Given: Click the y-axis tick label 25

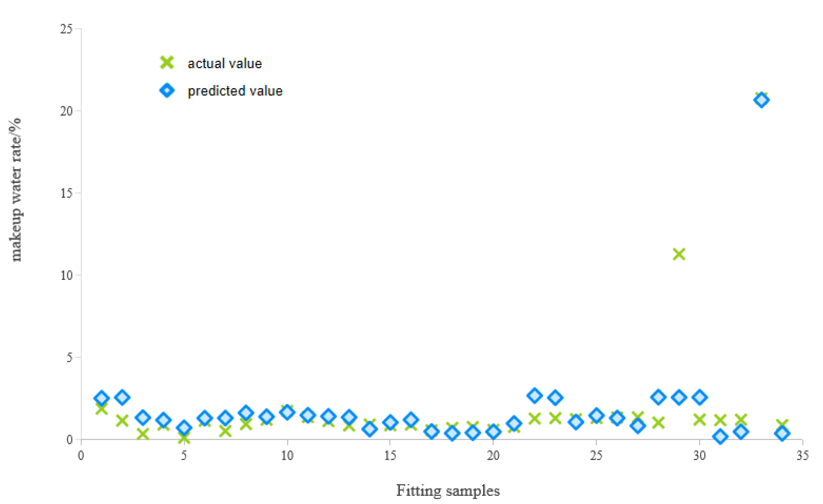Looking at the screenshot, I should (x=66, y=29).
